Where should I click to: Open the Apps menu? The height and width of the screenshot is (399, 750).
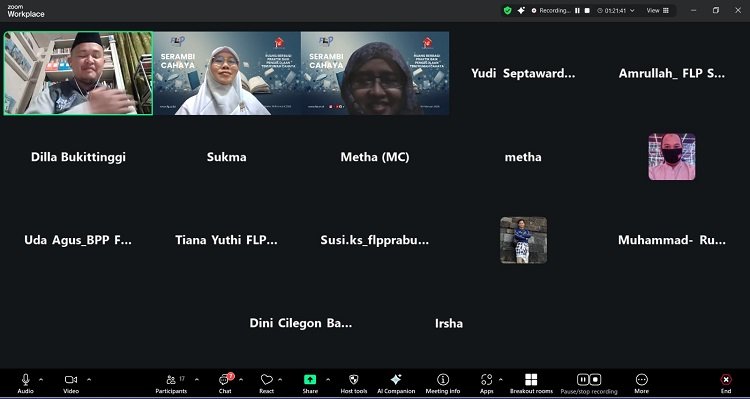pos(486,383)
